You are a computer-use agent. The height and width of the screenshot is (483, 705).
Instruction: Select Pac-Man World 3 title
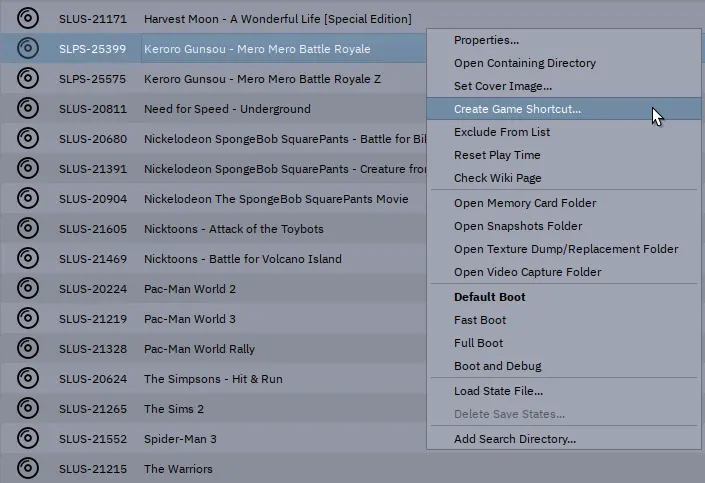pyautogui.click(x=190, y=319)
